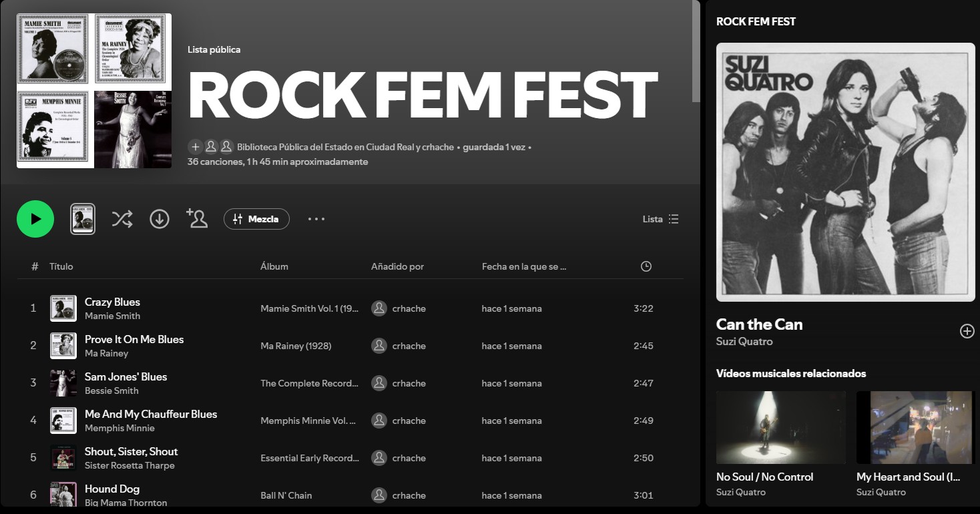Open the No Soul / No Control video title
980x514 pixels.
tap(765, 477)
